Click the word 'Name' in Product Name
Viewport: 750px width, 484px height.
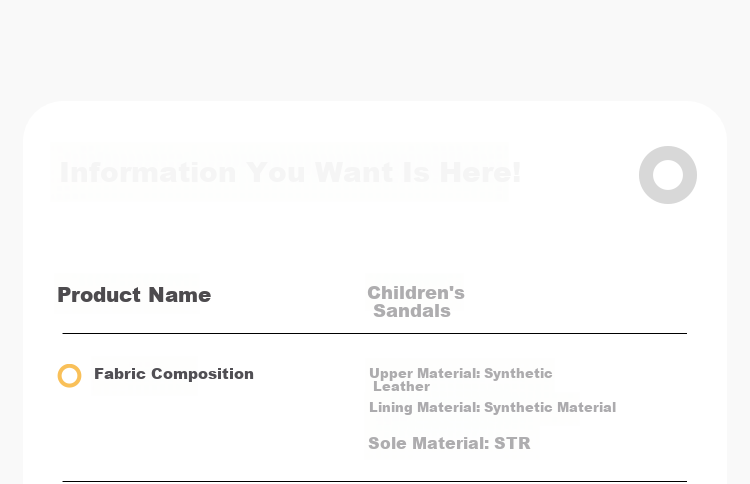point(179,295)
